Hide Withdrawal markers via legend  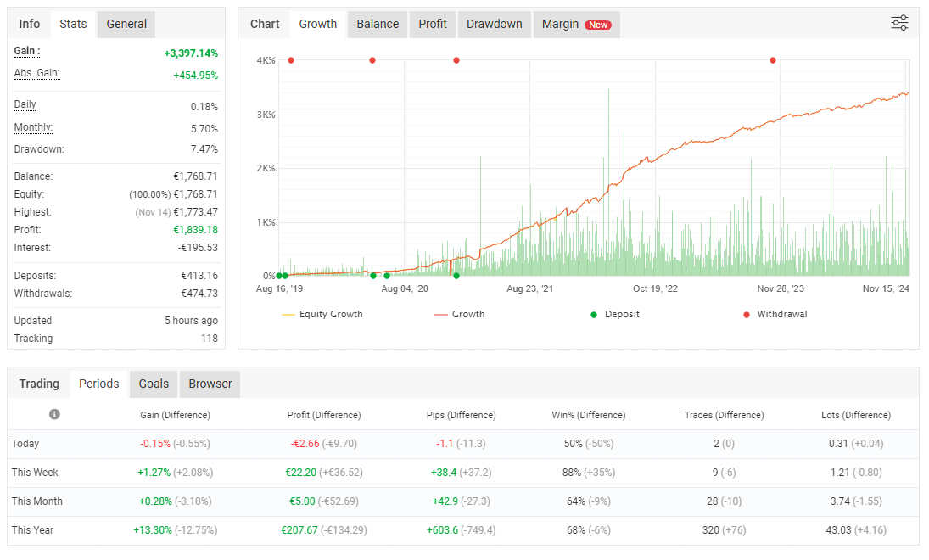coord(774,314)
